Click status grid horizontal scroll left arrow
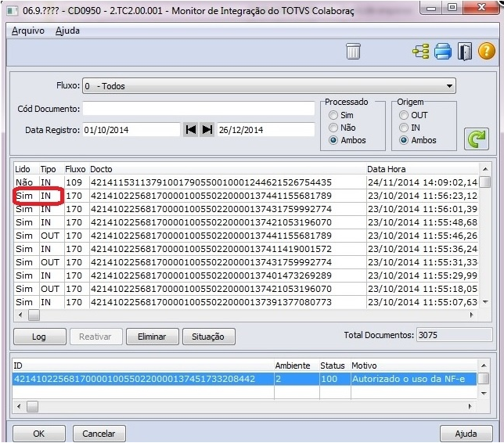The width and height of the screenshot is (504, 443). (19, 407)
